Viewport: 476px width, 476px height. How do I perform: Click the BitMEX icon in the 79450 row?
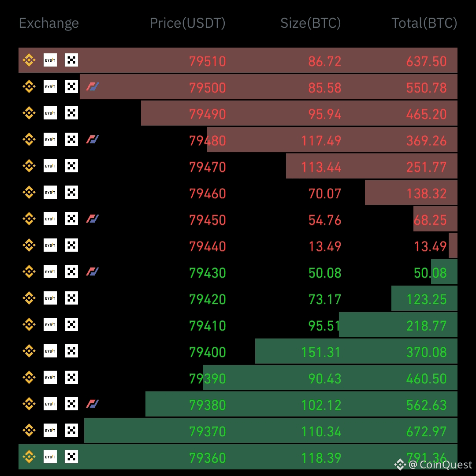92,219
